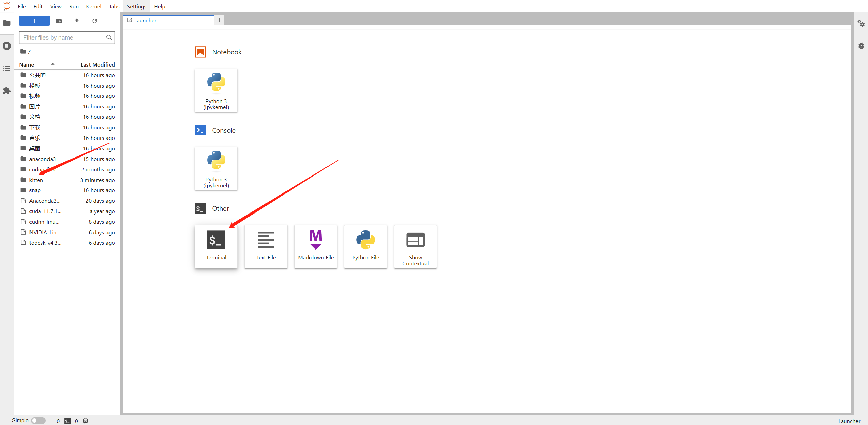The height and width of the screenshot is (425, 868).
Task: Open the Table of Contents sidebar
Action: [x=7, y=68]
